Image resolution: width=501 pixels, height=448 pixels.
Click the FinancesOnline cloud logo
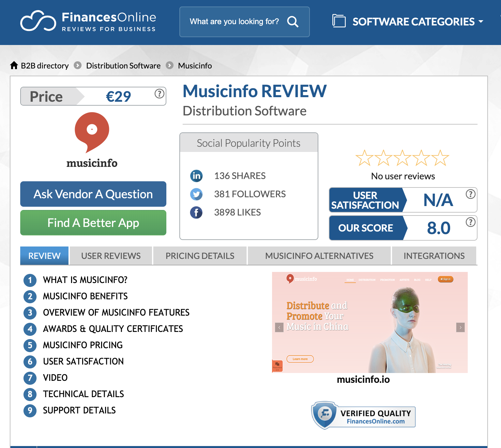38,21
